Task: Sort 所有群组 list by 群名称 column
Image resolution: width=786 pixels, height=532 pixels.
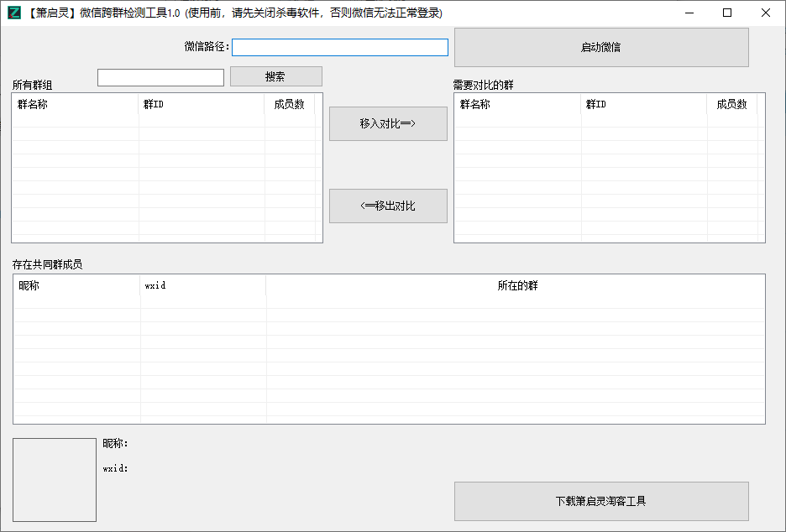Action: pos(76,104)
